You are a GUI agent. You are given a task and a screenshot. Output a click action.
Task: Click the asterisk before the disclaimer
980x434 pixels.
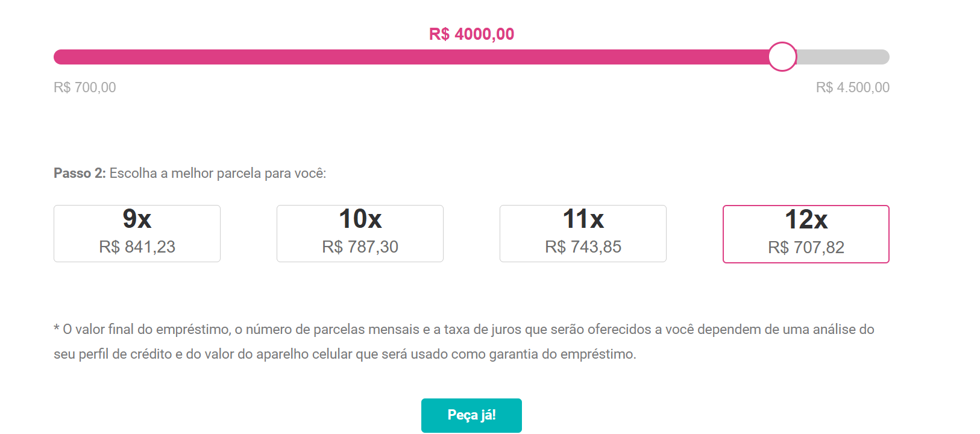click(x=57, y=329)
